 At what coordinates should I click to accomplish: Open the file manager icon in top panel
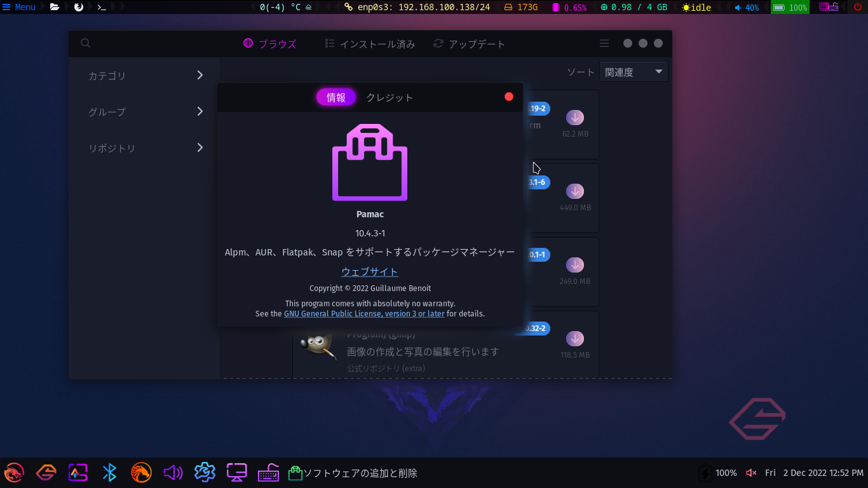pos(55,7)
